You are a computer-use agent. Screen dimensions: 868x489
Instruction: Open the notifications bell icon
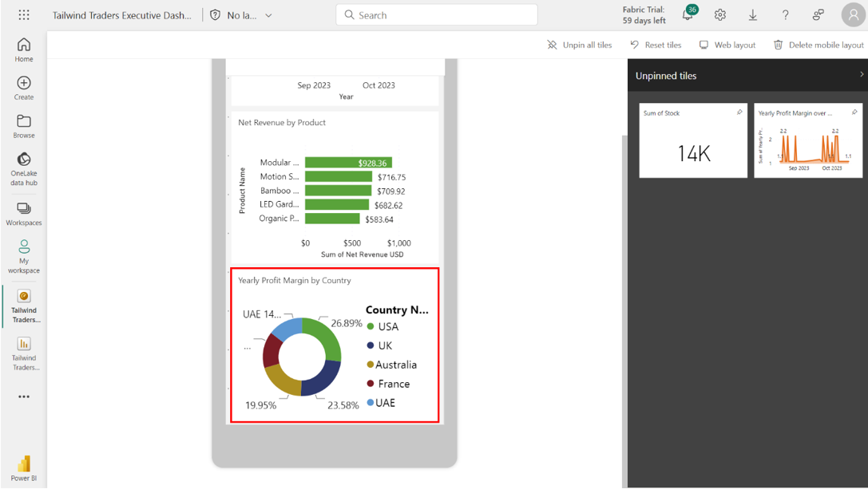coord(688,15)
